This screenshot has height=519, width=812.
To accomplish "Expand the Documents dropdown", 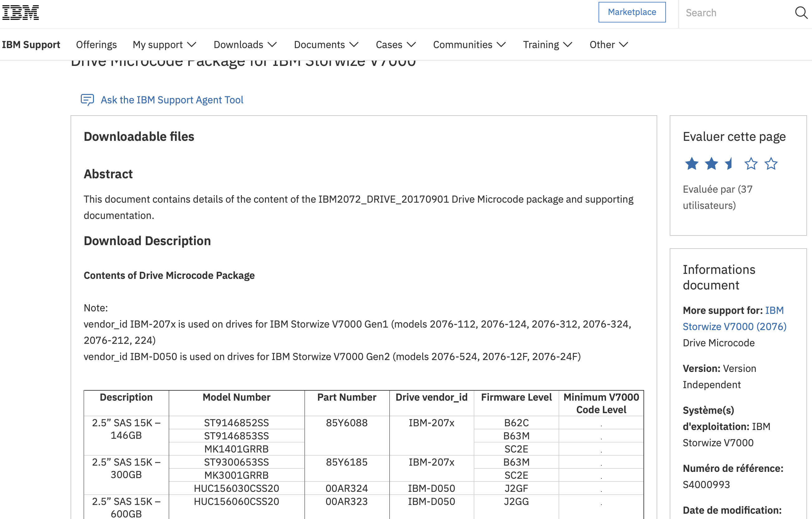I will 326,45.
